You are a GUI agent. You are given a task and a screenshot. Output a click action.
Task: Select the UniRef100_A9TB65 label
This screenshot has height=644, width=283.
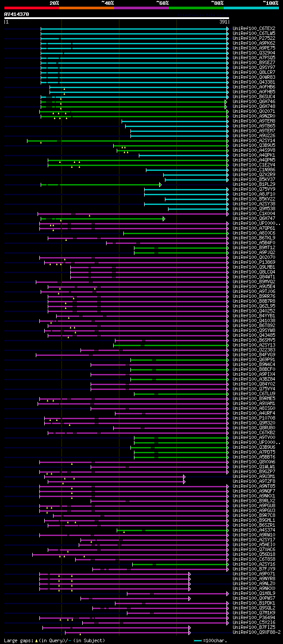coord(254,126)
